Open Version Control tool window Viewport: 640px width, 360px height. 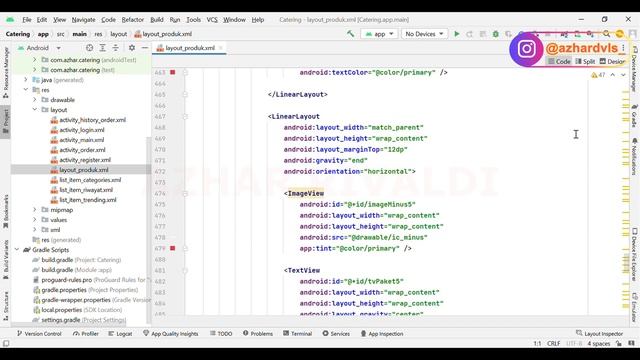[39, 333]
